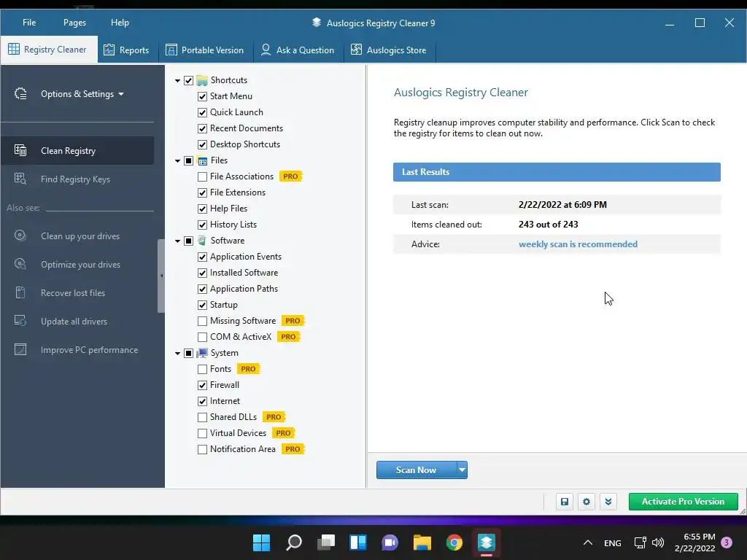Click the Update all drivers icon

(x=20, y=321)
